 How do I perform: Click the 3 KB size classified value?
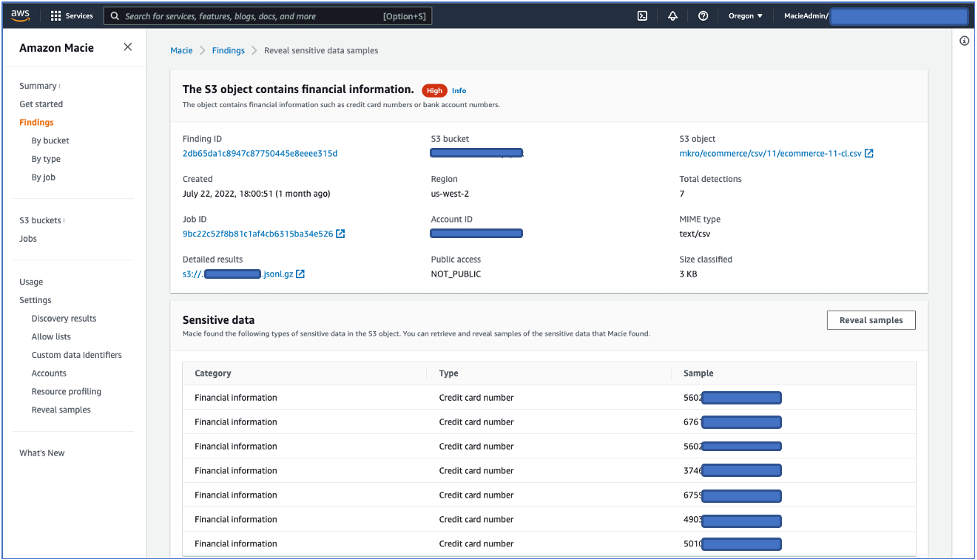pos(688,274)
